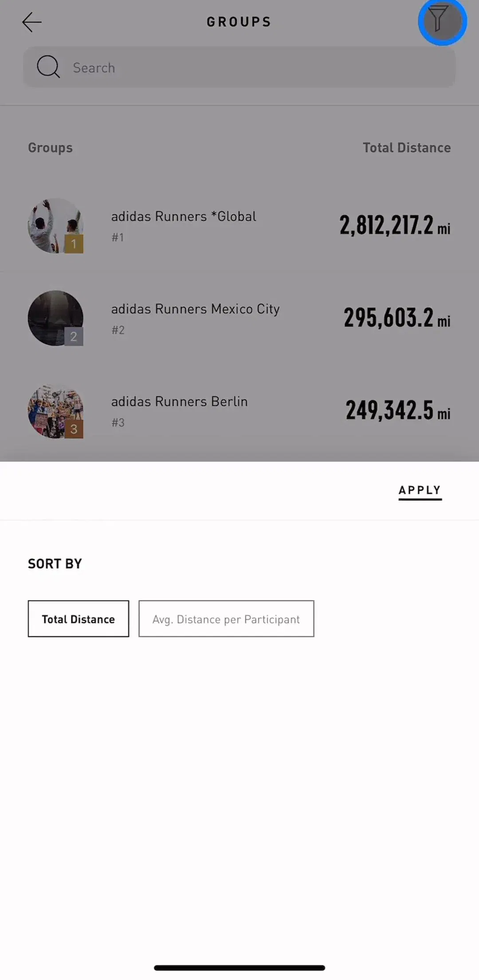Screen dimensions: 479x980
Task: Tap the 295,603.2 mi distance value
Action: tap(397, 318)
